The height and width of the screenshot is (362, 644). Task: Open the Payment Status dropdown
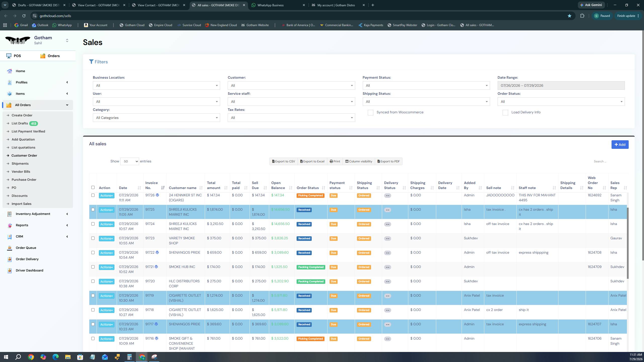coord(426,85)
